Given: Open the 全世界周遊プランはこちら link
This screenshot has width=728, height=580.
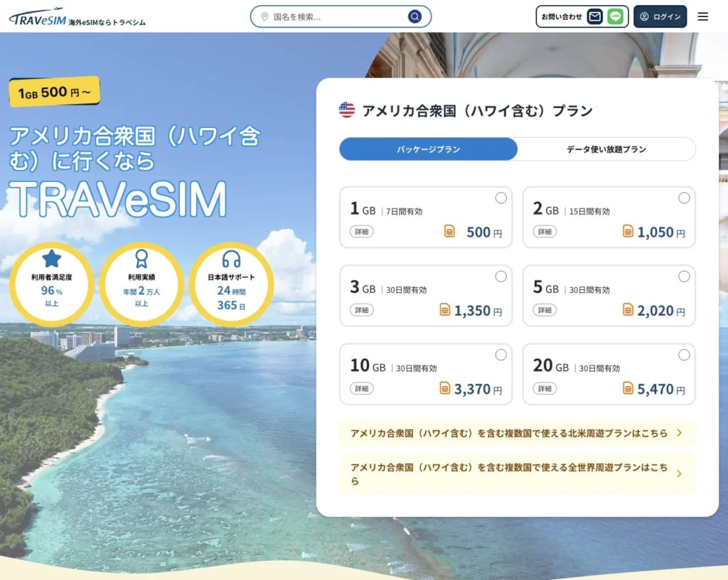Looking at the screenshot, I should click(x=518, y=474).
